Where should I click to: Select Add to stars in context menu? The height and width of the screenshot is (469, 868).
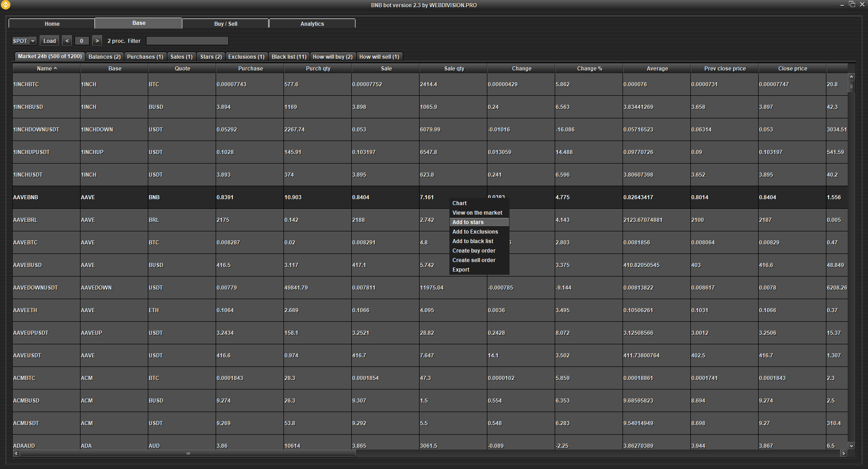coord(468,222)
